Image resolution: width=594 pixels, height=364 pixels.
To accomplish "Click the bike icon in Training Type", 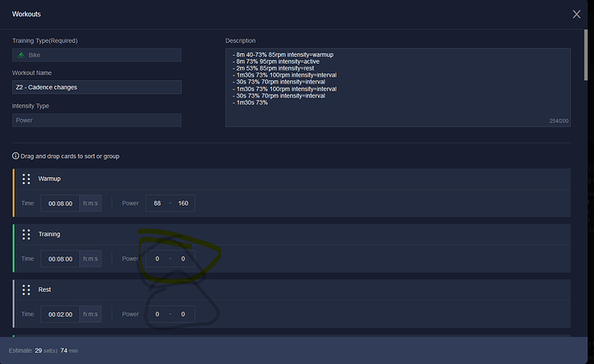I will pos(22,55).
